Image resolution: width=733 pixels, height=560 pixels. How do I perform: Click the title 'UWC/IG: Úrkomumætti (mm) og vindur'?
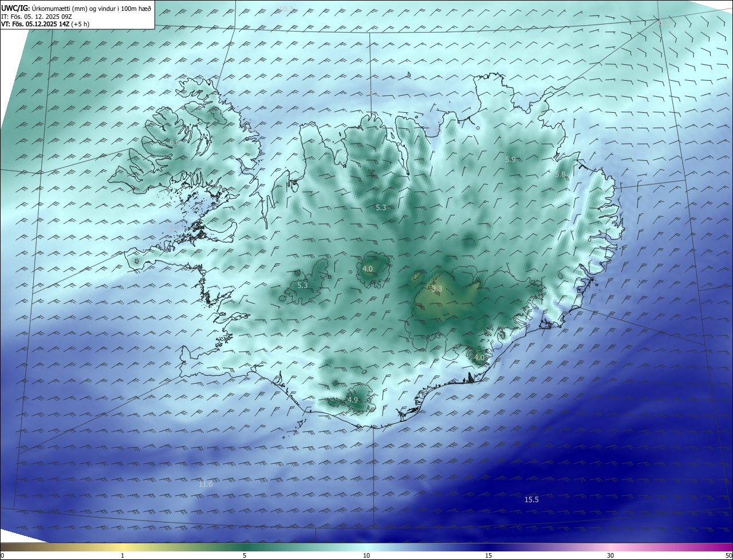(x=76, y=8)
